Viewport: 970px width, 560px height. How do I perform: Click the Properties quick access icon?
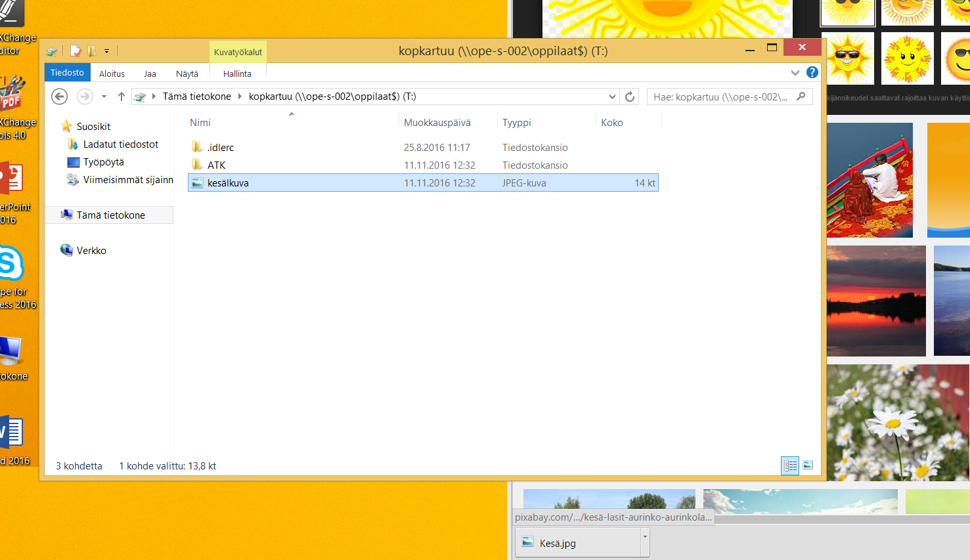coord(76,51)
